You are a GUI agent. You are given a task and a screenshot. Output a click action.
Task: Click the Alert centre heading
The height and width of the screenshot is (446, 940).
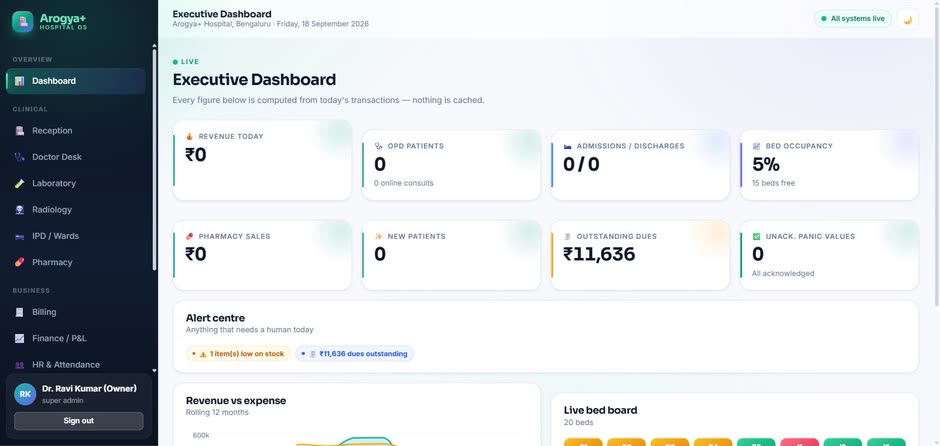215,318
